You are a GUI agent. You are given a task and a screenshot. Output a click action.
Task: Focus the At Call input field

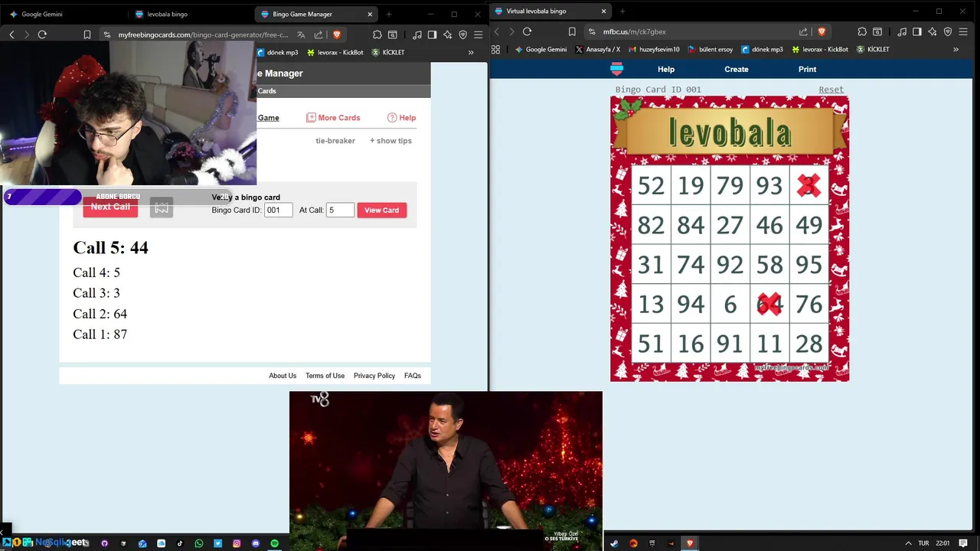(x=340, y=210)
